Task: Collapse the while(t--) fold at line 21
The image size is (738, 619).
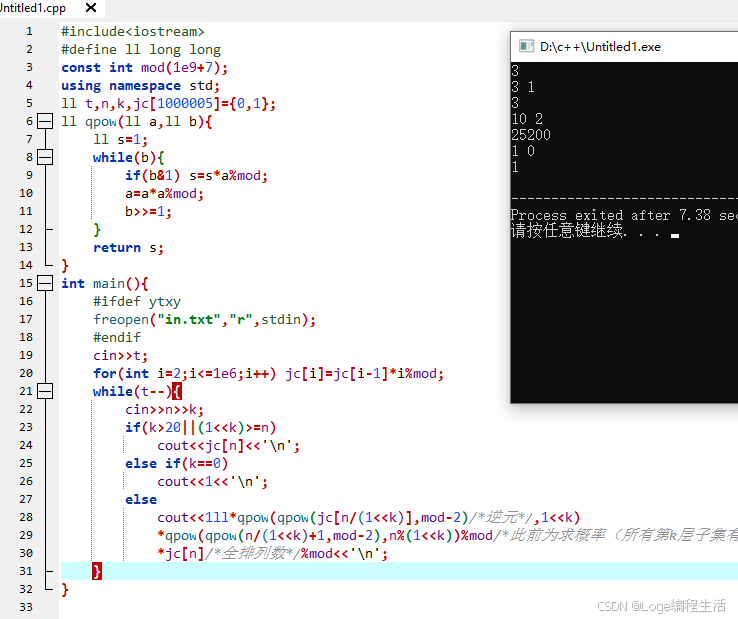Action: [45, 391]
